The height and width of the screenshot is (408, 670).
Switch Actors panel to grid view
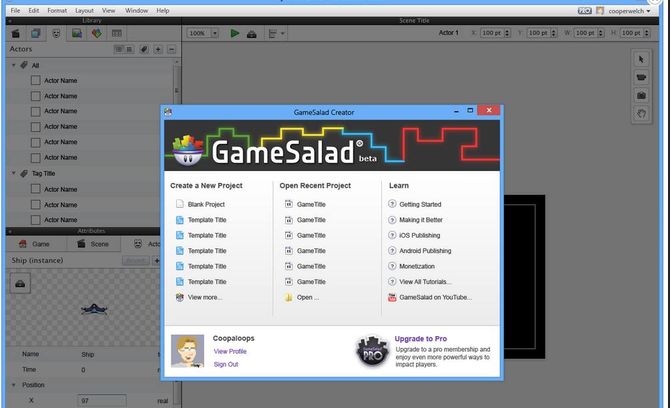click(x=129, y=50)
